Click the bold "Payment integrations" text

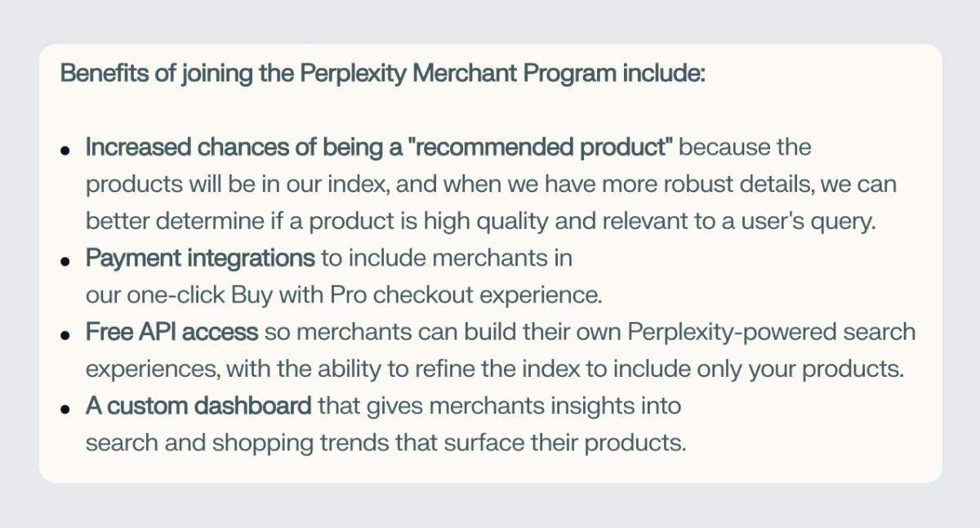[200, 259]
